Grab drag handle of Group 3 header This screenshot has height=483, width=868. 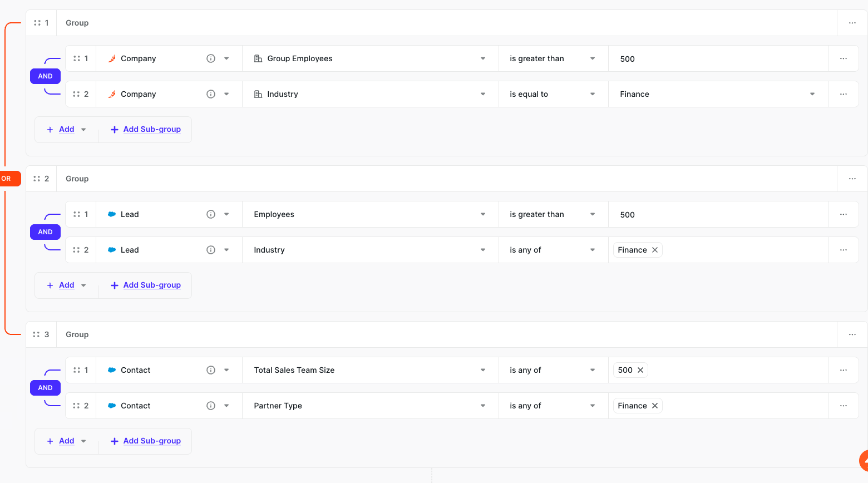pos(37,334)
